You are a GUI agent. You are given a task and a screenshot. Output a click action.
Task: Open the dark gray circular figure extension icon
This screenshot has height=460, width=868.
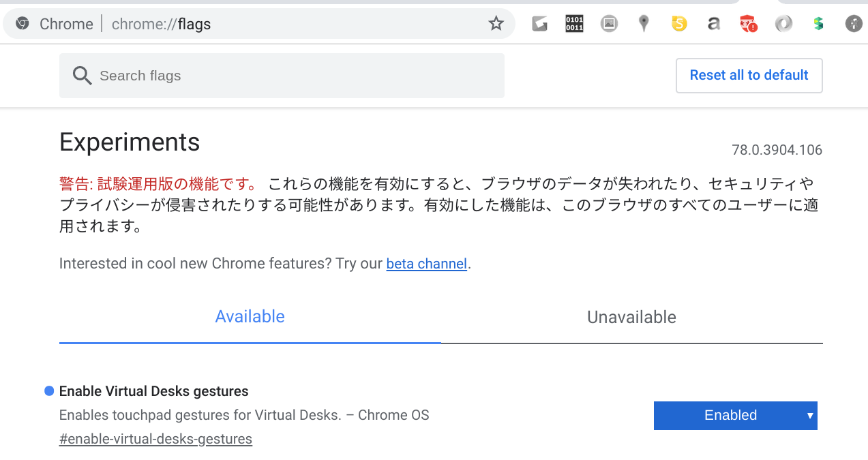(854, 24)
